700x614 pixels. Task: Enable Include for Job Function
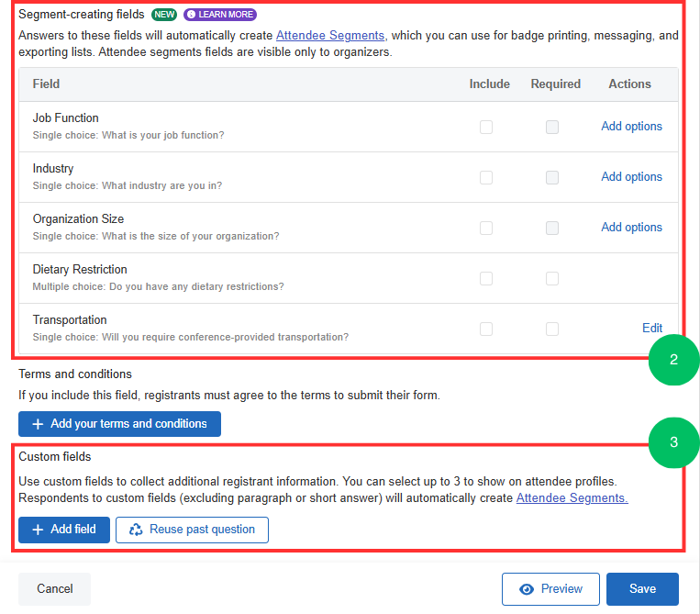(486, 127)
